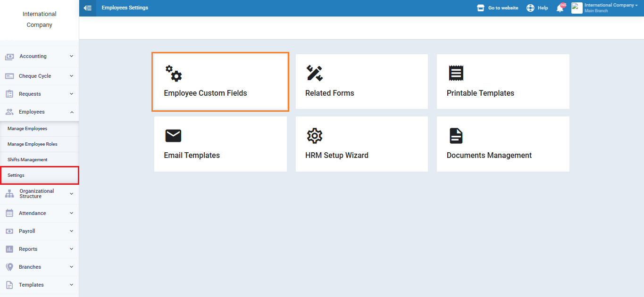The width and height of the screenshot is (644, 297).
Task: Open Manage Employee Roles page
Action: point(33,144)
